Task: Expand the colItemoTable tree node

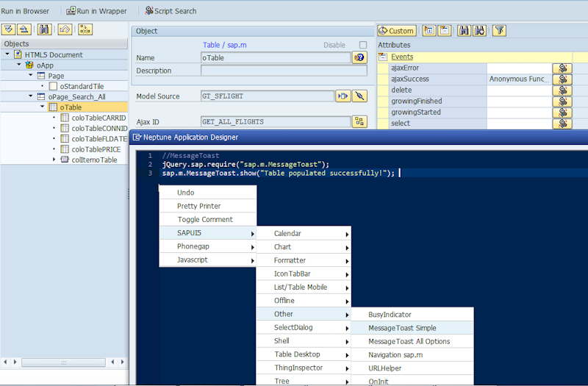Action: [54, 160]
